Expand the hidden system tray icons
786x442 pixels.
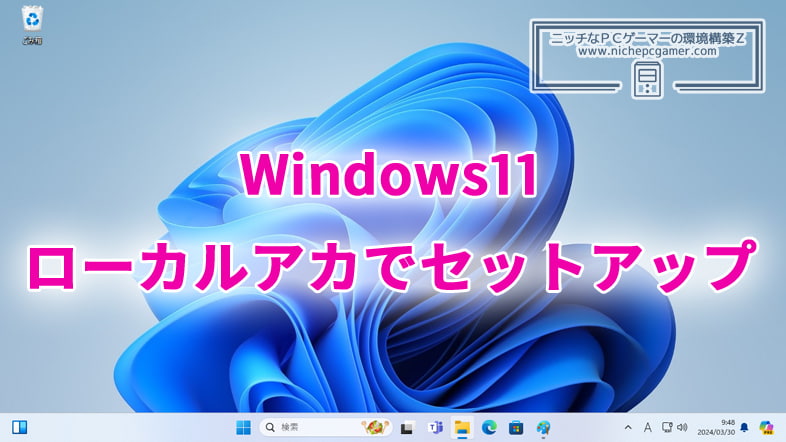click(x=628, y=427)
